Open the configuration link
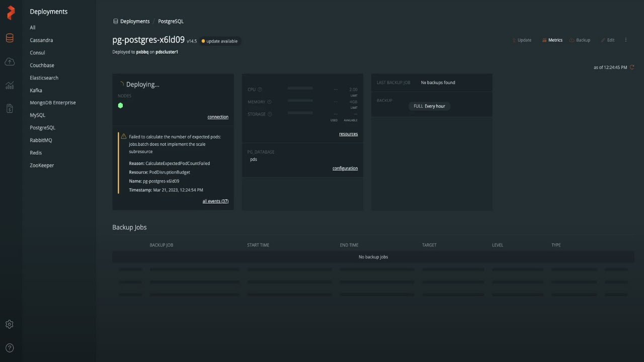The image size is (644, 362). 345,168
